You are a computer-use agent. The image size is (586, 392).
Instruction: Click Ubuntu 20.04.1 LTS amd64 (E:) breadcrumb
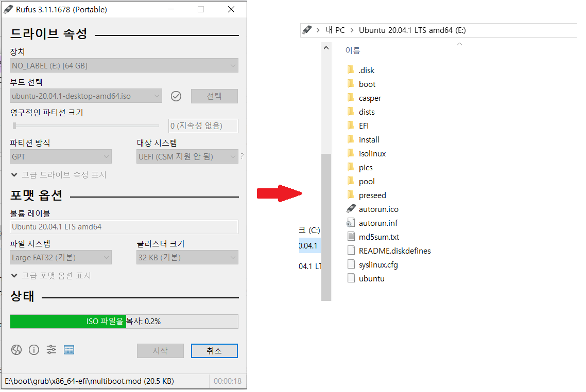pyautogui.click(x=412, y=30)
